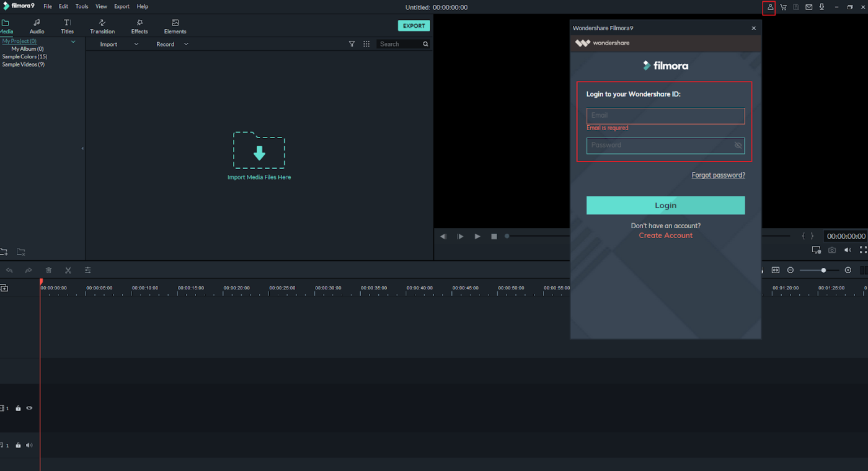Click the search magnifier icon

425,44
